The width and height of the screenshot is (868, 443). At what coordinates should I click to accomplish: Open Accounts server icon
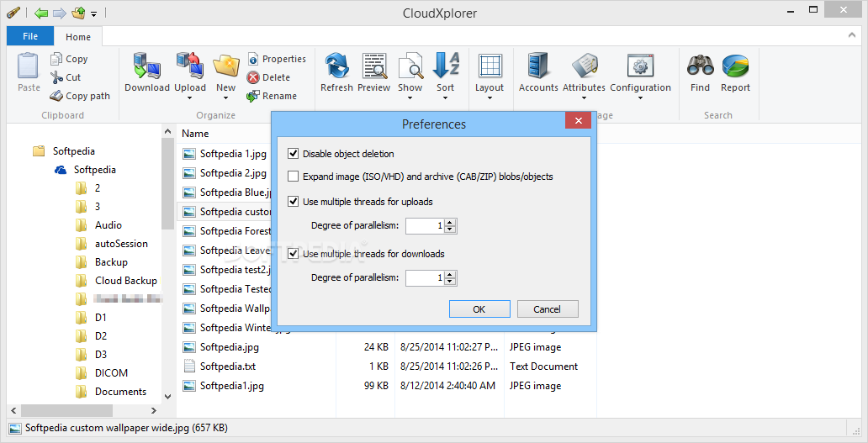tap(538, 66)
